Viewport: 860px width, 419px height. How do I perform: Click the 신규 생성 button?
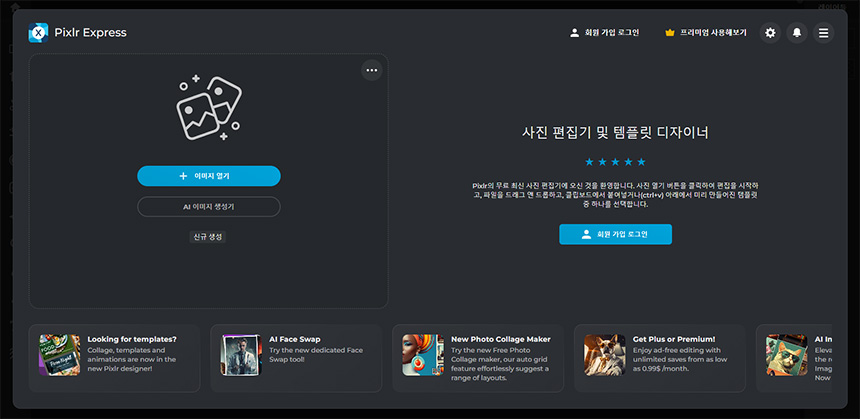[x=207, y=237]
